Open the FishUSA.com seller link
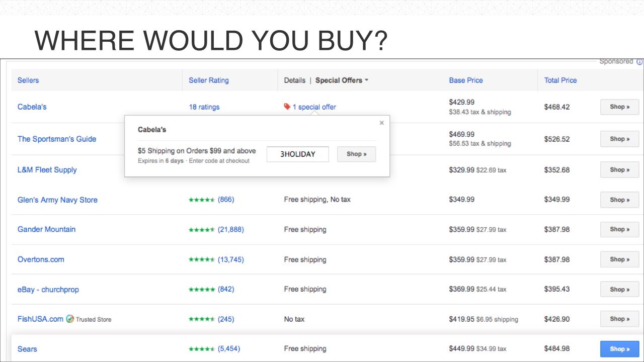This screenshot has height=362, width=644. (x=40, y=319)
